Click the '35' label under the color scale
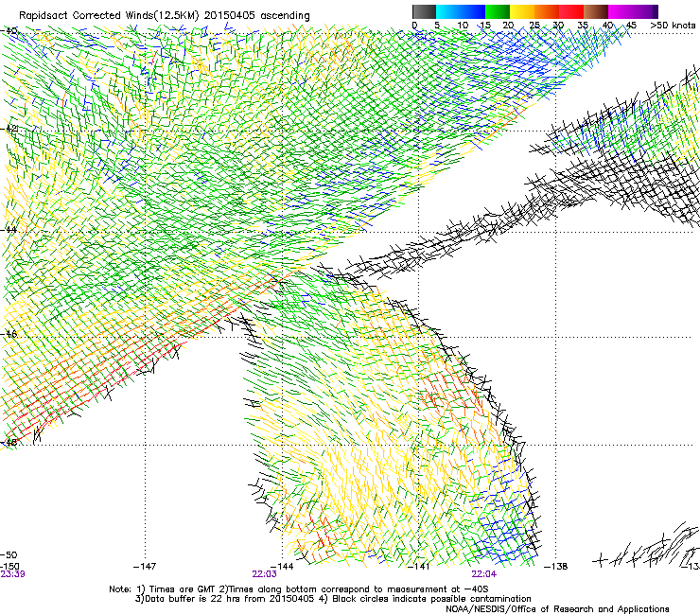This screenshot has height=615, width=700. click(x=583, y=25)
